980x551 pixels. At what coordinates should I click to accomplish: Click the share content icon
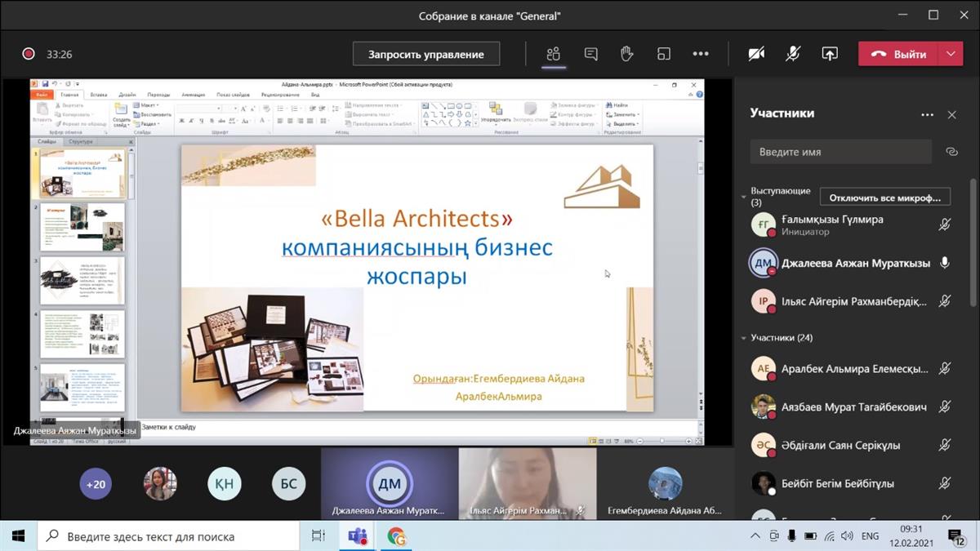coord(829,55)
